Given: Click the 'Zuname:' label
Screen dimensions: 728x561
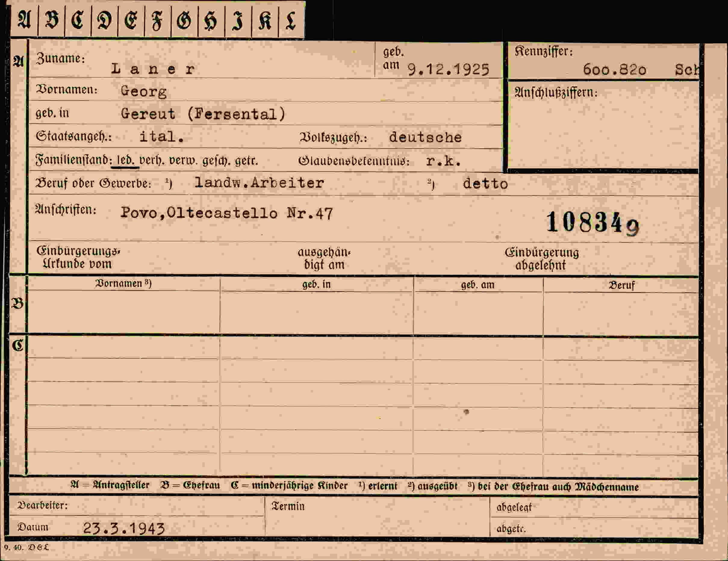Looking at the screenshot, I should (x=61, y=59).
